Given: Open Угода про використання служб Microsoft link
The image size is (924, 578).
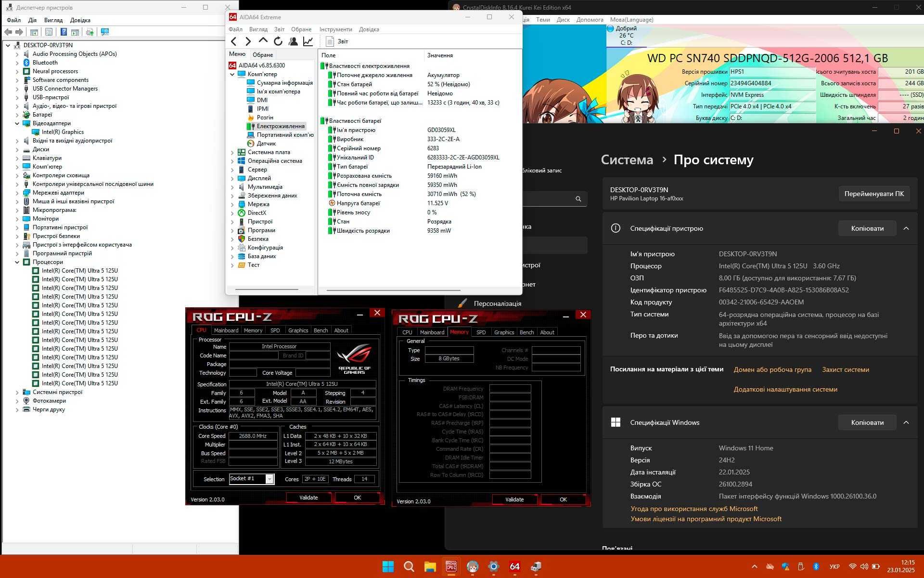Looking at the screenshot, I should (x=694, y=509).
